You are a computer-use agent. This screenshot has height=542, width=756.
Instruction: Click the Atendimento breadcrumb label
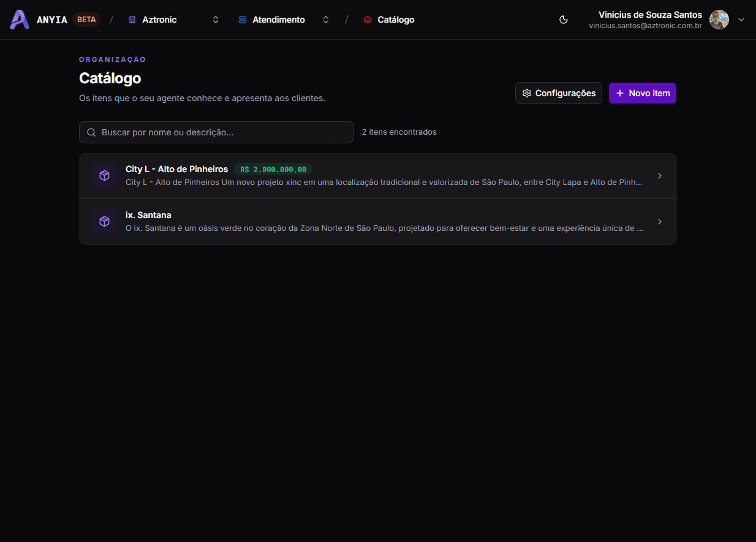pyautogui.click(x=279, y=20)
